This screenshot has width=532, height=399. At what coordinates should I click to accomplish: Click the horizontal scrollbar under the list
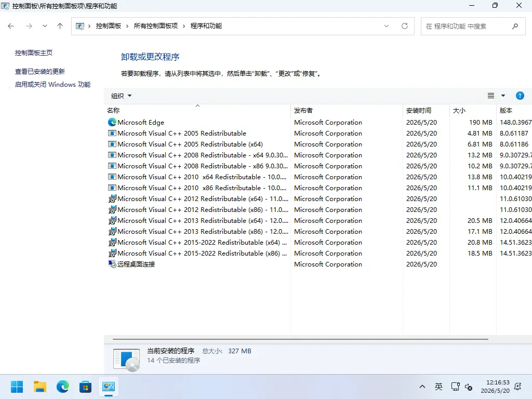click(300, 339)
